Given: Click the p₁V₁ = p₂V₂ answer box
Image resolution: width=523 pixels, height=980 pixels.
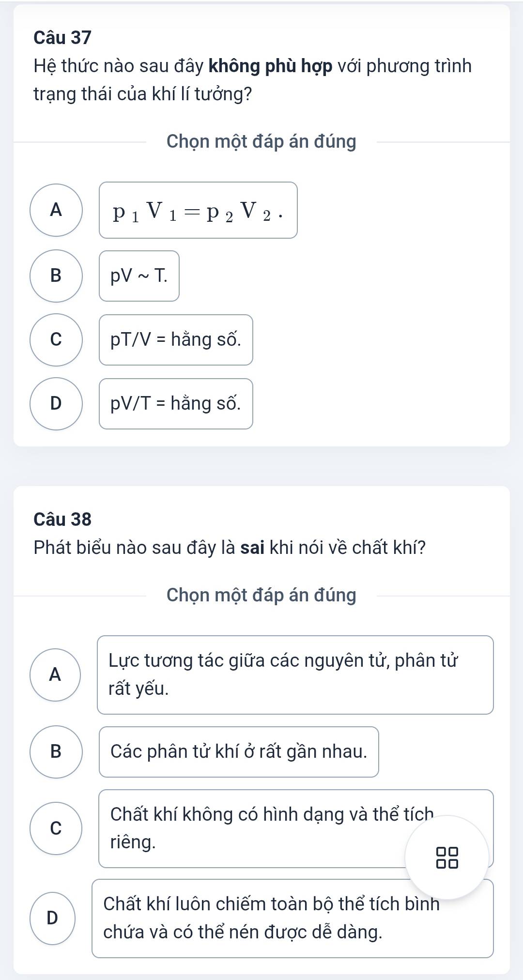Looking at the screenshot, I should (x=198, y=210).
